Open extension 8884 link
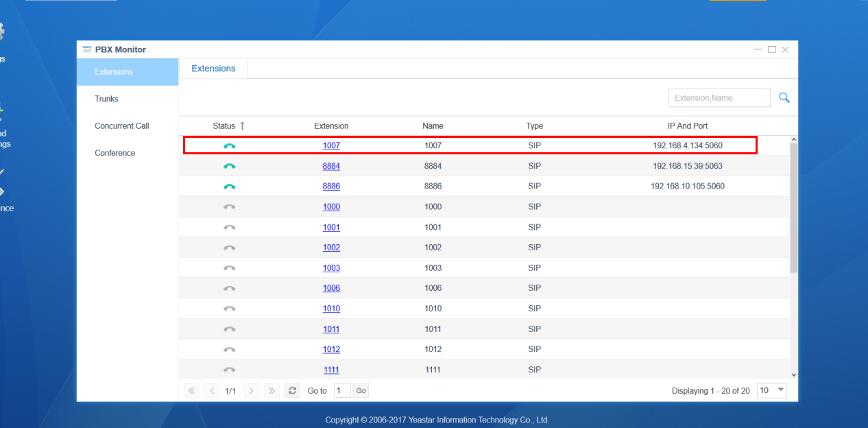Screen dimensions: 868x428 (x=331, y=166)
